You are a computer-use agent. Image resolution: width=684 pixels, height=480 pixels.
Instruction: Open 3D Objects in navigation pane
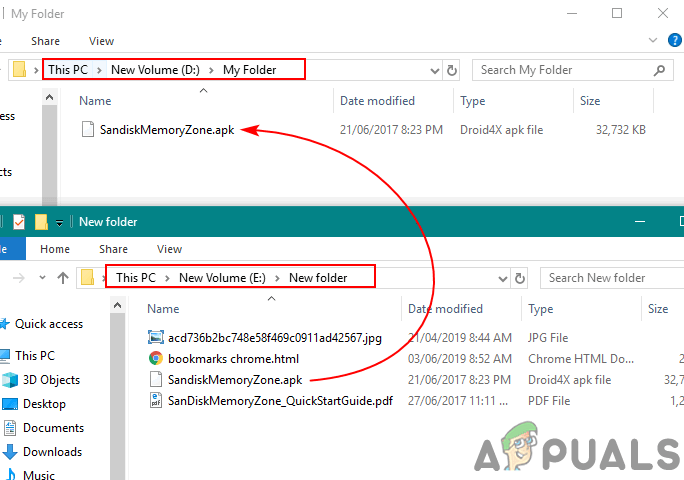coord(51,380)
